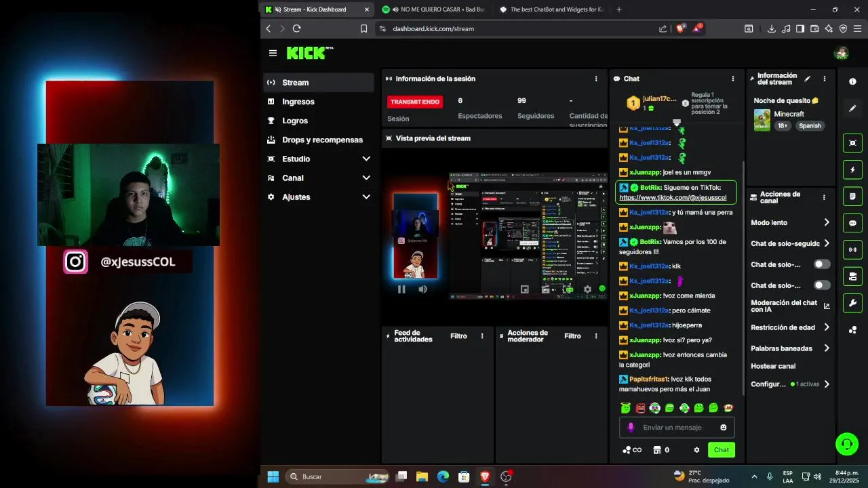Open browser downloads

coord(771,28)
